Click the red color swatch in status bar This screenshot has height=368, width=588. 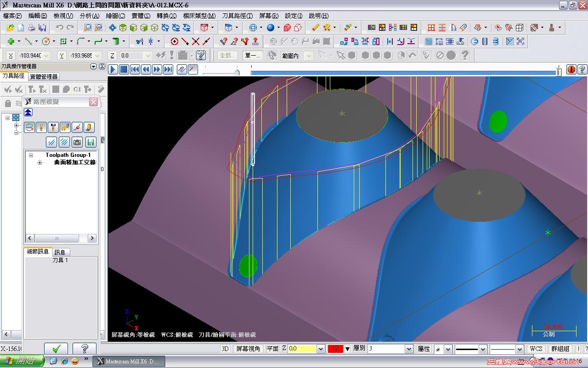click(x=335, y=349)
